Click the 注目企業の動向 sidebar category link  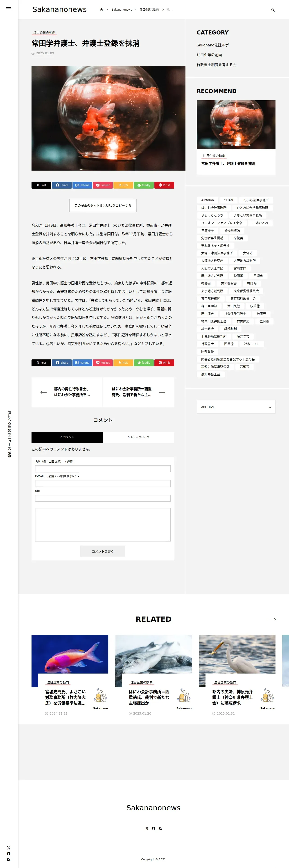pos(209,55)
